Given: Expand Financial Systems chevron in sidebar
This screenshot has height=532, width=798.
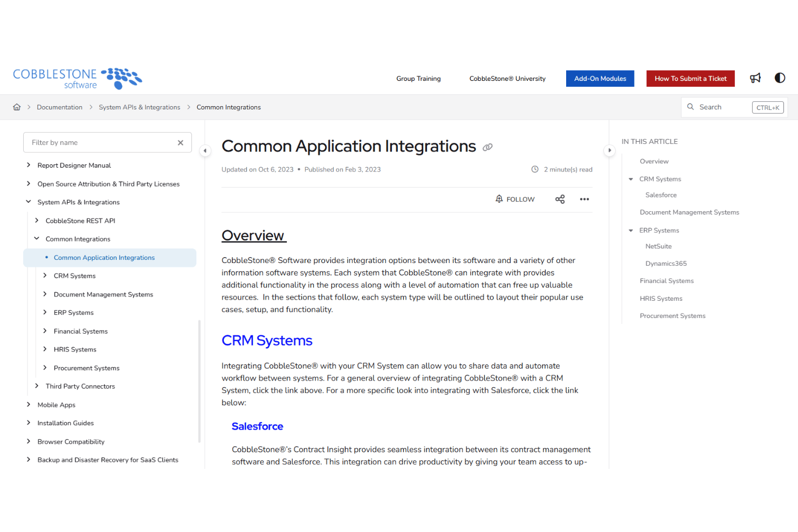Looking at the screenshot, I should point(45,331).
